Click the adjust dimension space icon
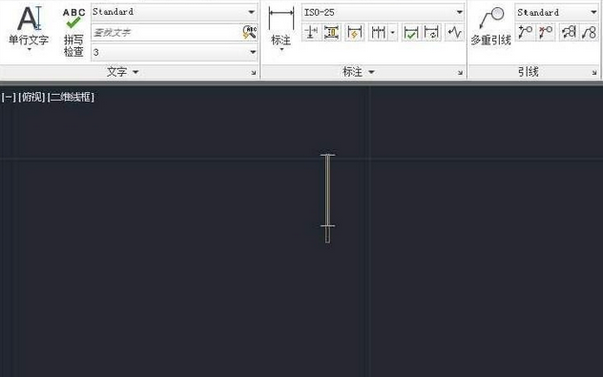 click(331, 32)
